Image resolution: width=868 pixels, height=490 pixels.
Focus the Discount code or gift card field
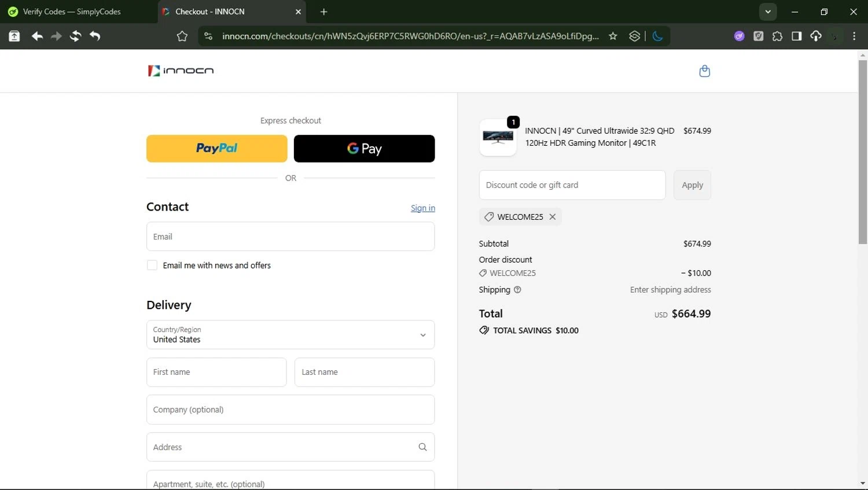tap(572, 185)
